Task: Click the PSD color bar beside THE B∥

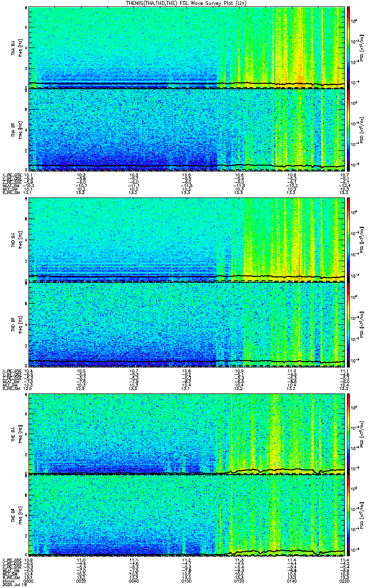Action: point(348,516)
